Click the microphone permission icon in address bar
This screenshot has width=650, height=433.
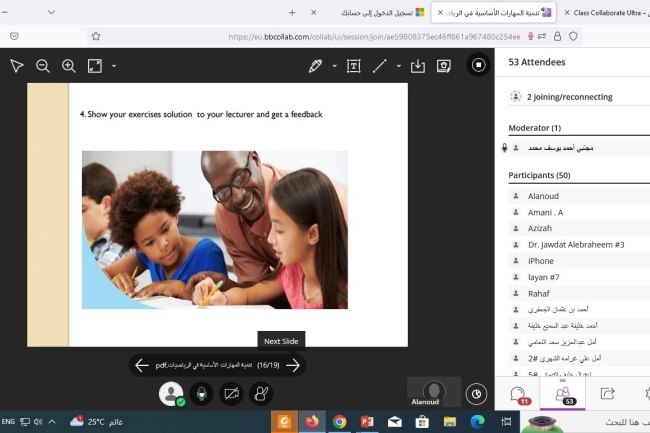click(x=531, y=36)
